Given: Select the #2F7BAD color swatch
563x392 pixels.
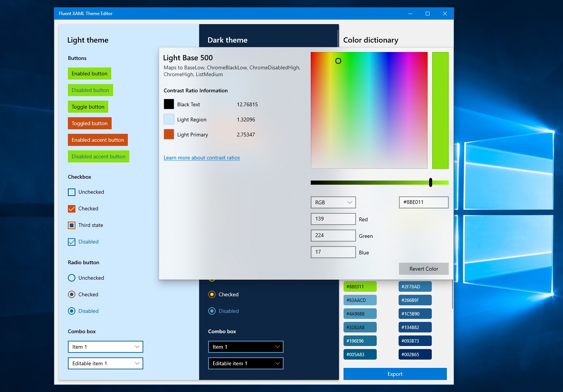Looking at the screenshot, I should 414,286.
